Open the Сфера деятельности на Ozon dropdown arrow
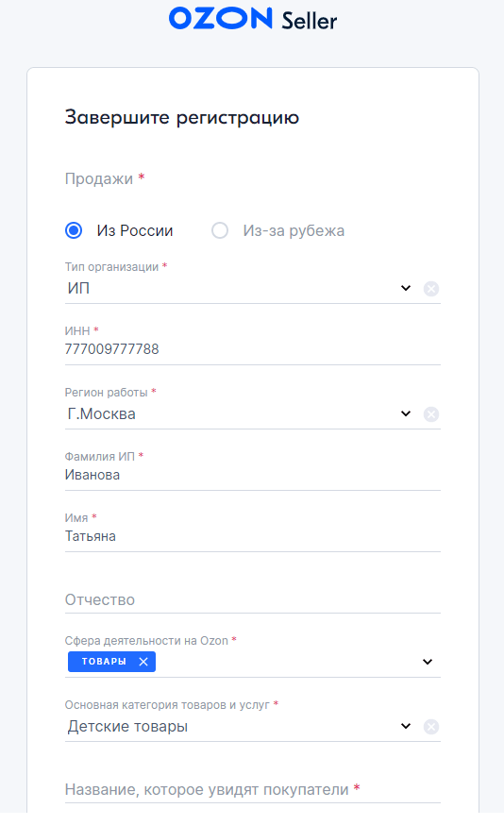The width and height of the screenshot is (504, 825). coord(428,662)
